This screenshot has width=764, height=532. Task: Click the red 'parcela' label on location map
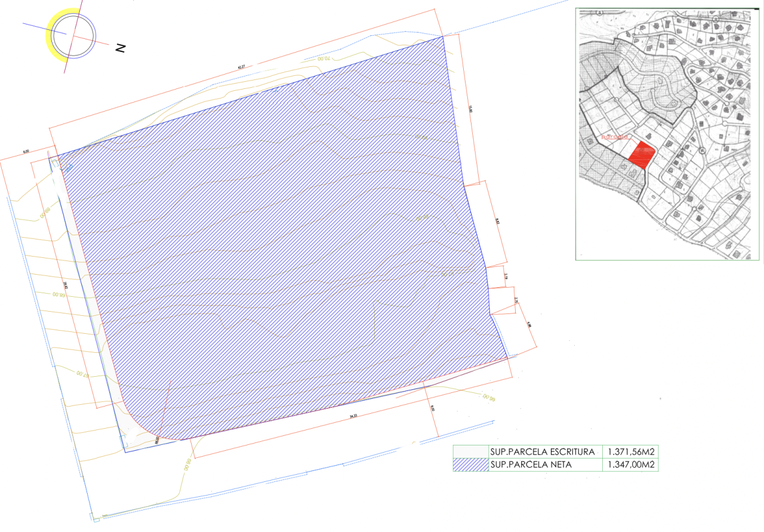pos(616,137)
